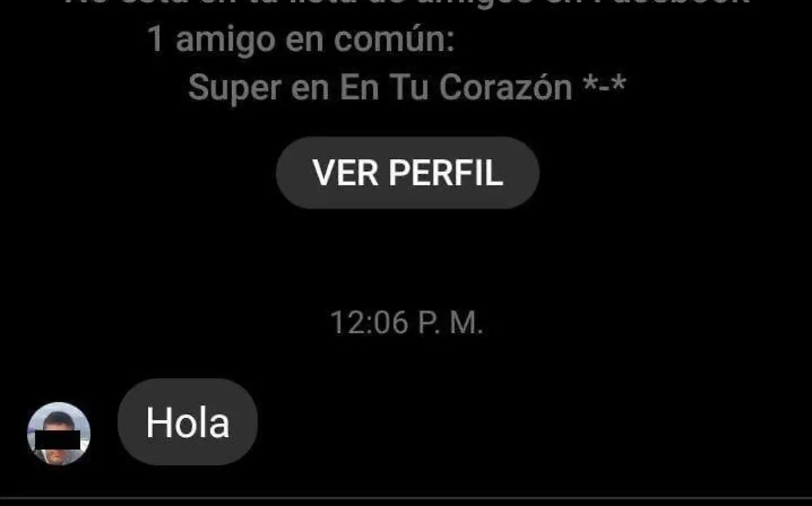
Task: Click the '12:06' digits of the timestamp
Action: (369, 323)
